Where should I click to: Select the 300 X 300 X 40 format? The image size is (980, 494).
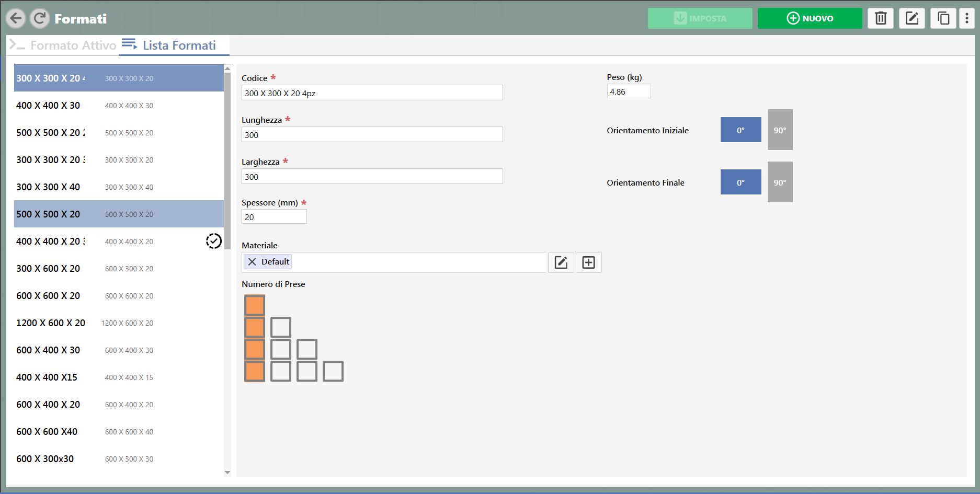119,187
